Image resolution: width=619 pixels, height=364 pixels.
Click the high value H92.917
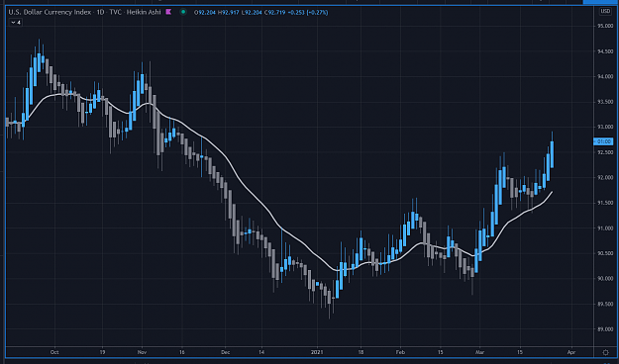point(228,12)
